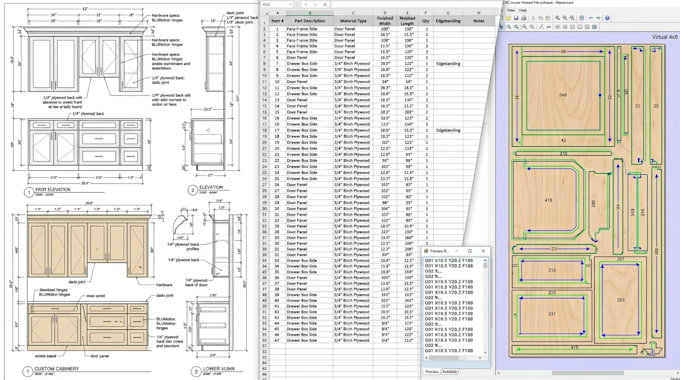The image size is (680, 380).
Task: Click the 'Edgebanding' column header cell
Action: [448, 20]
